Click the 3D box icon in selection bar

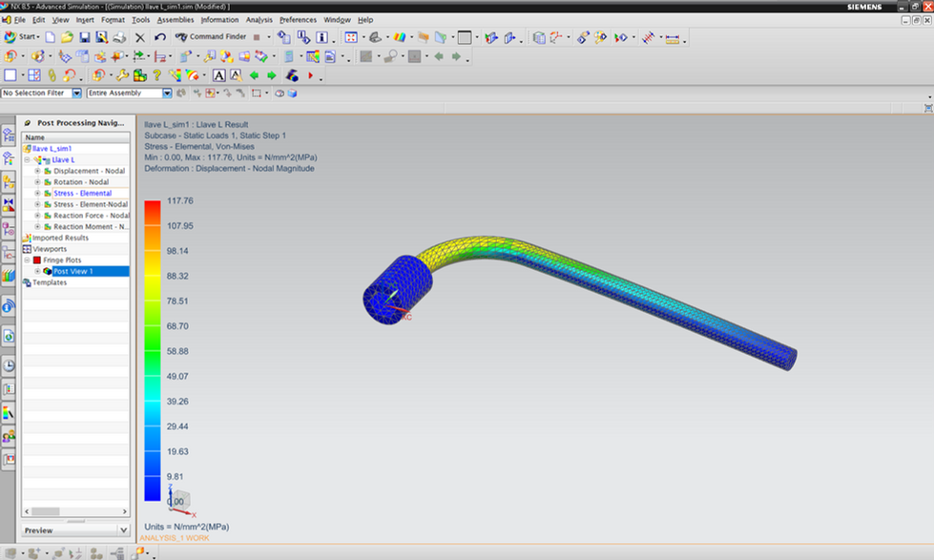[293, 93]
